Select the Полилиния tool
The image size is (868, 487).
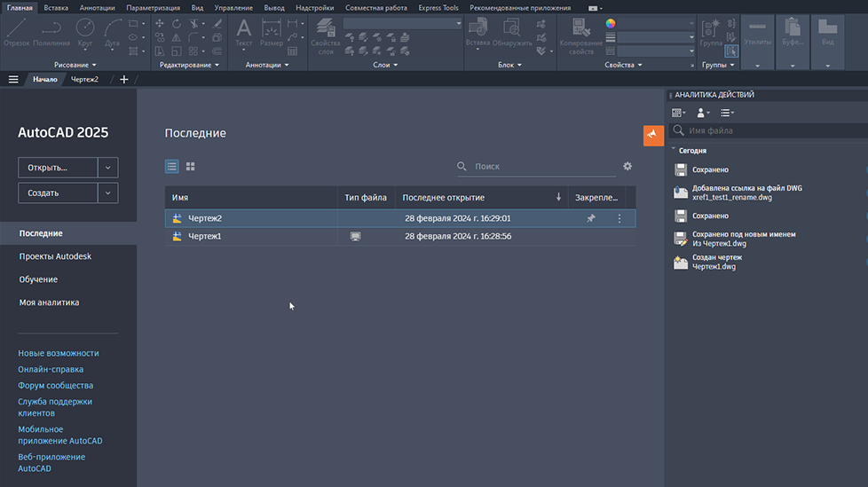click(51, 32)
